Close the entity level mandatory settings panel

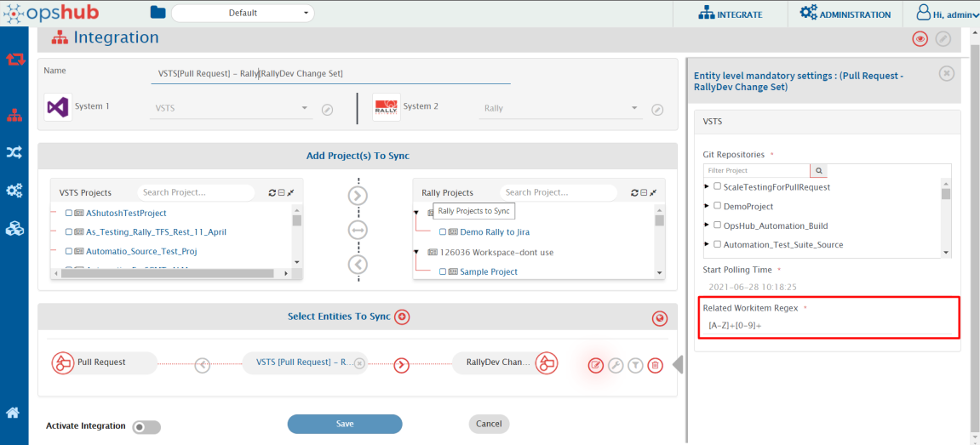click(x=946, y=73)
